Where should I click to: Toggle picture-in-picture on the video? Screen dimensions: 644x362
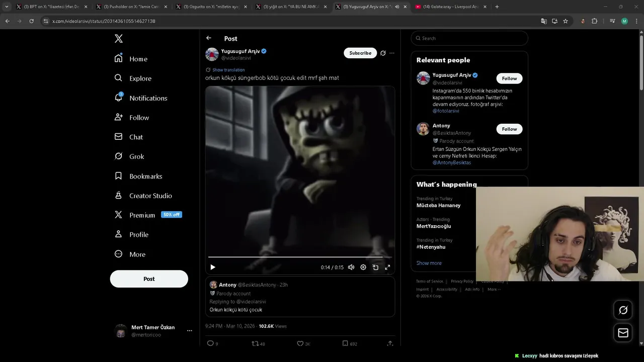[x=375, y=267]
